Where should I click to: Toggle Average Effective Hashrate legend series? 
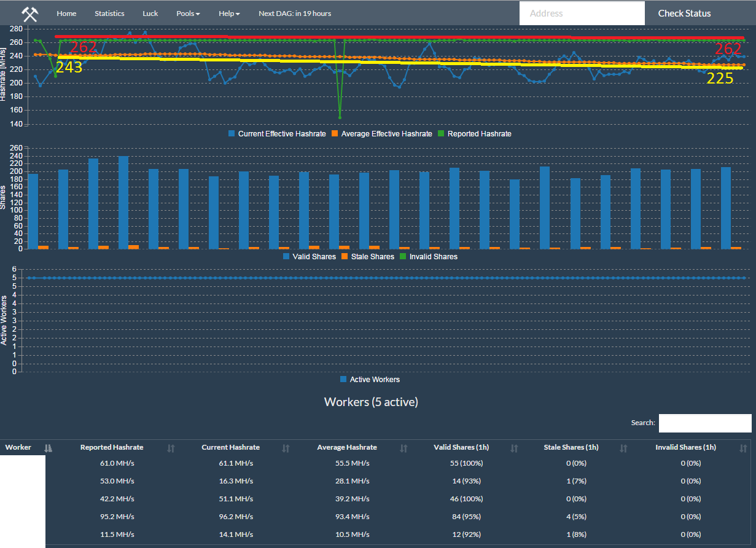[x=381, y=134]
